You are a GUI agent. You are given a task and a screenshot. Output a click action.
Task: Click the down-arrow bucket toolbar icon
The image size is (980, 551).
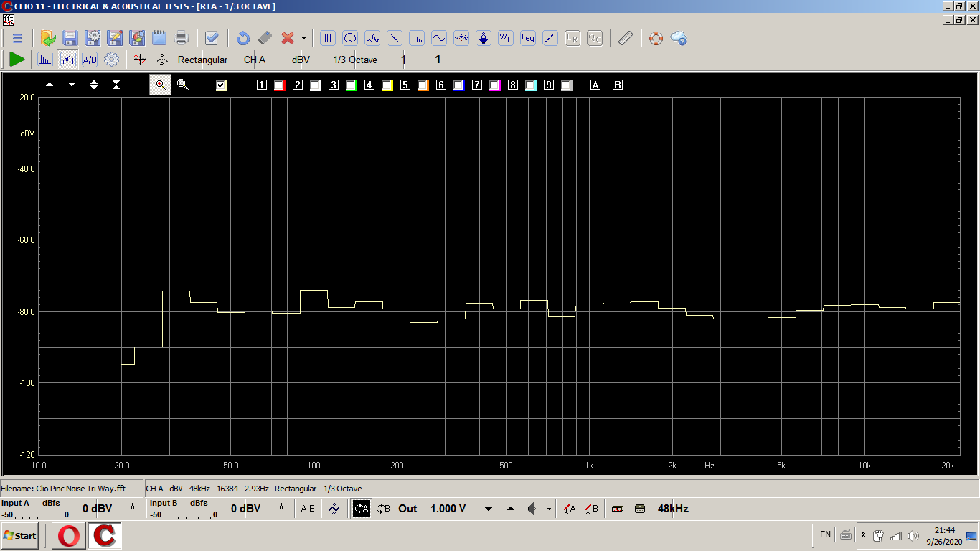click(484, 38)
